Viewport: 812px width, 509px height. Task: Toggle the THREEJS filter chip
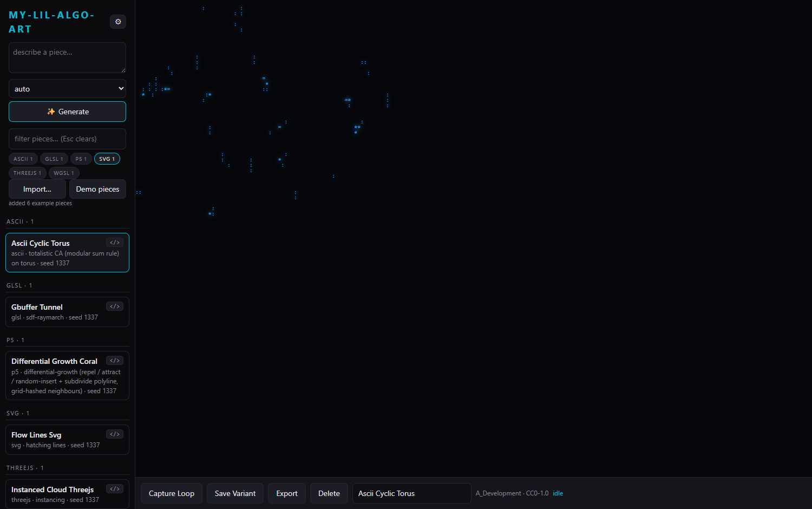click(28, 173)
